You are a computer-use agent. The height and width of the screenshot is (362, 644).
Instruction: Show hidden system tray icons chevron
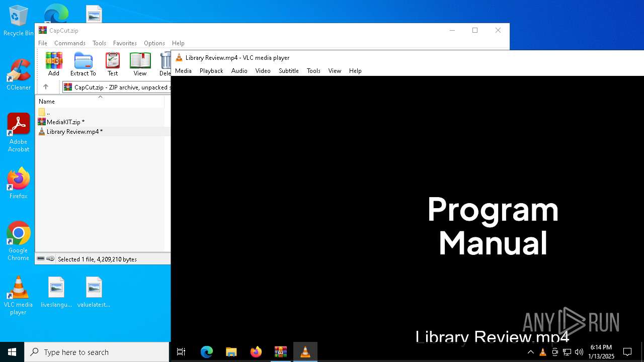(530, 352)
